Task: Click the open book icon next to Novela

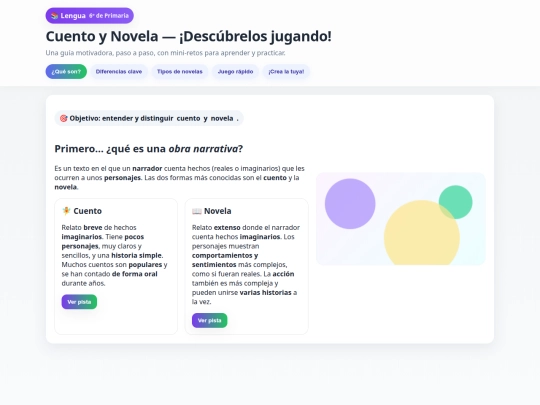Action: (197, 211)
